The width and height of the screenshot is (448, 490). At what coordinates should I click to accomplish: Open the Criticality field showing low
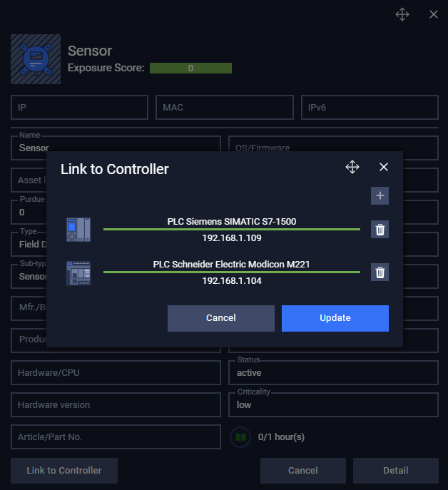point(333,404)
